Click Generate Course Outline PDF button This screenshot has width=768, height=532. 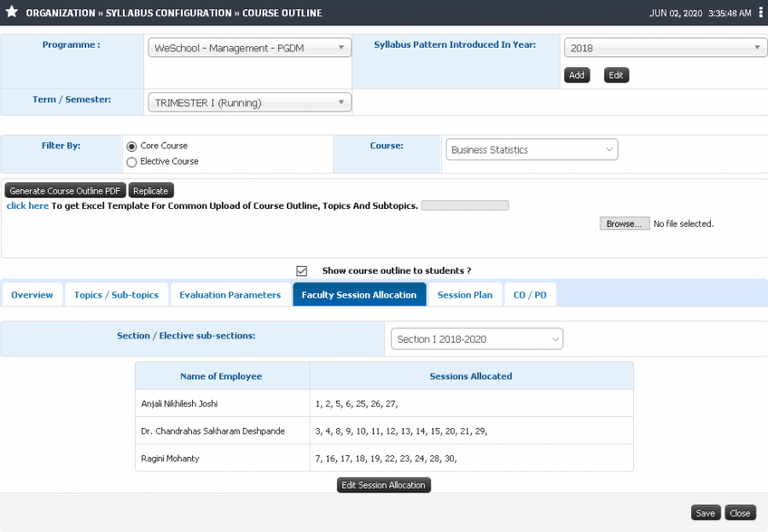pyautogui.click(x=65, y=191)
